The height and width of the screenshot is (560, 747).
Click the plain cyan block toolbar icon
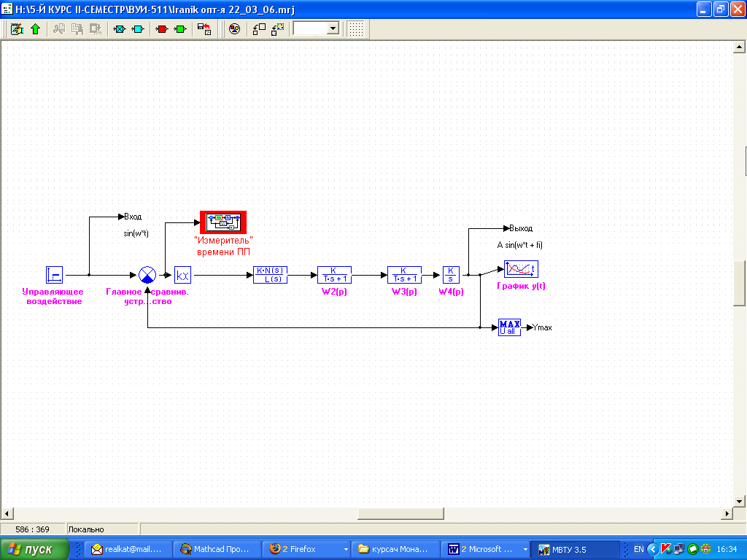point(138,29)
